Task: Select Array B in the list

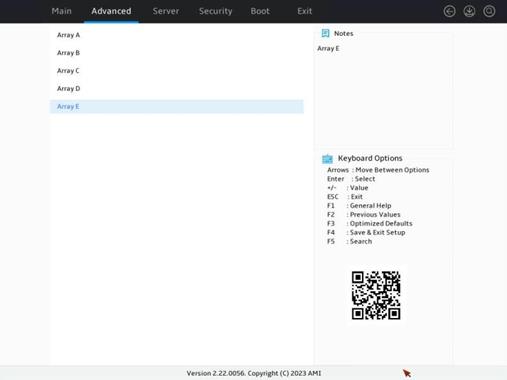Action: point(177,53)
